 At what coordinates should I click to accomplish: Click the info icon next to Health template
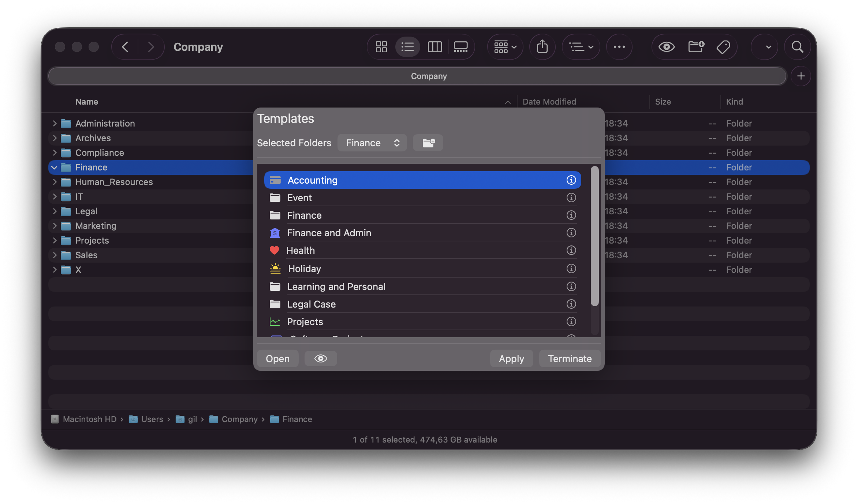(x=571, y=250)
